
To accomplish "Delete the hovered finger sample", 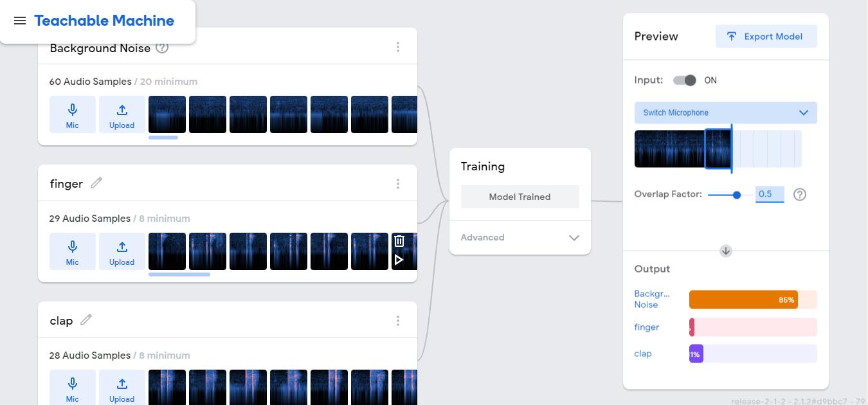I will click(399, 241).
